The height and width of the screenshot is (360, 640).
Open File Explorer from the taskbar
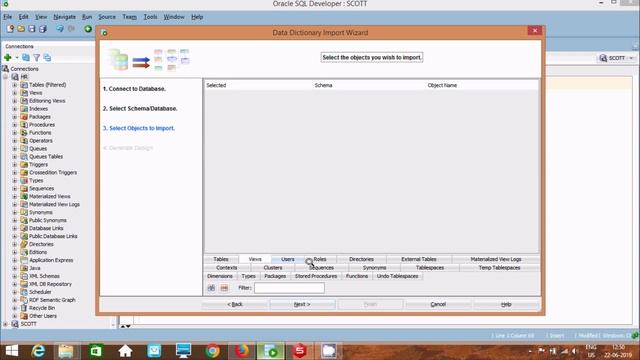66,351
